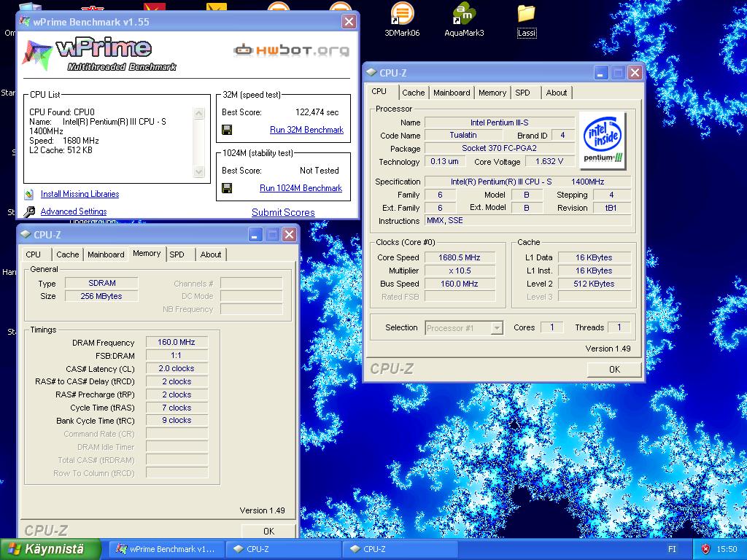Click the security shield icon in system tray
This screenshot has height=560, width=747.
click(x=705, y=549)
